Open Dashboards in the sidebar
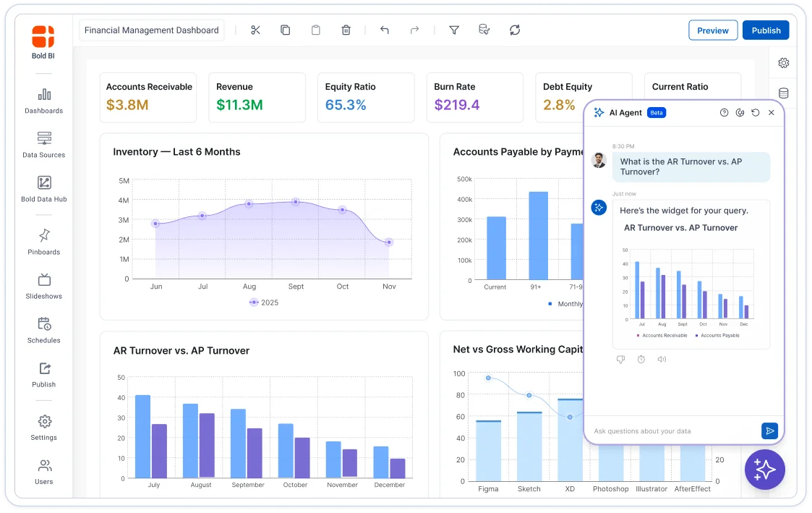Image resolution: width=812 pixels, height=513 pixels. 44,101
